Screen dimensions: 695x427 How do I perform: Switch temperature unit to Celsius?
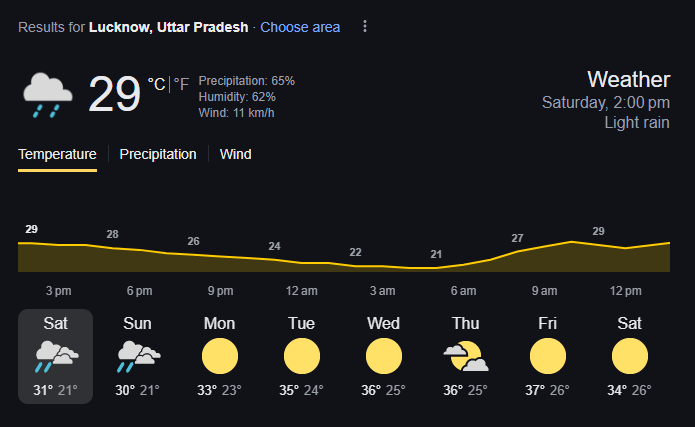click(x=156, y=85)
